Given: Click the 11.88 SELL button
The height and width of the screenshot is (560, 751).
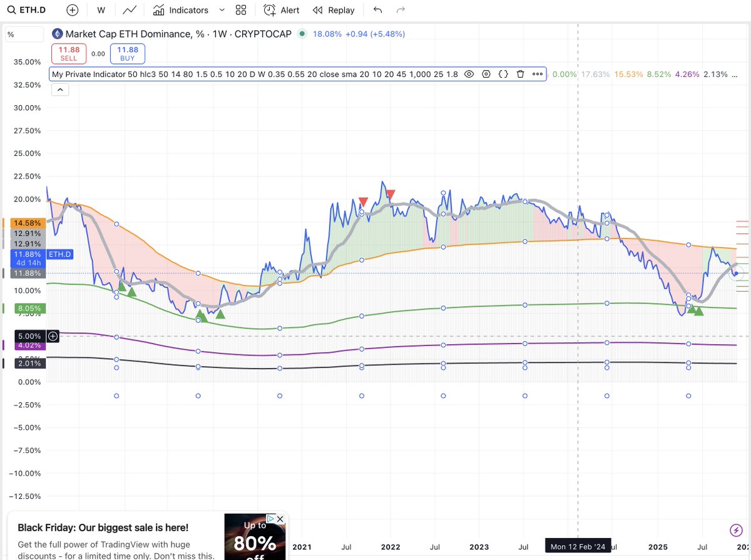Looking at the screenshot, I should (68, 53).
